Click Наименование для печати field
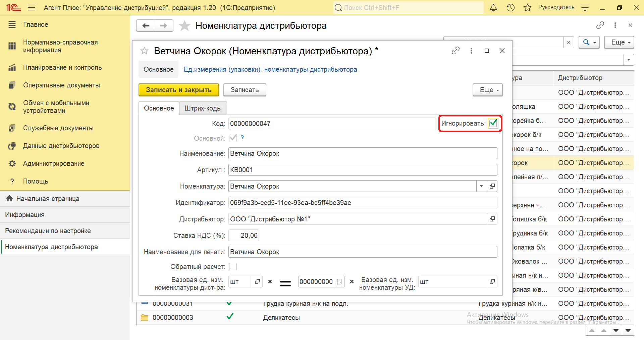Image resolution: width=644 pixels, height=340 pixels. [363, 252]
